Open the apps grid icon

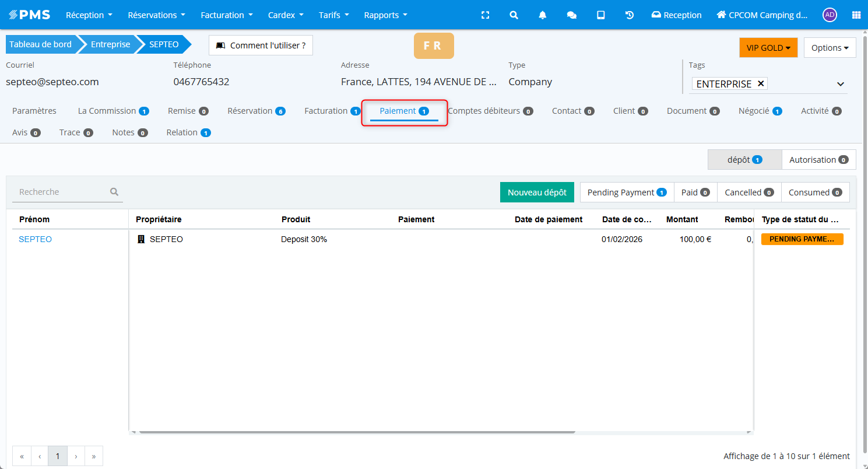(x=856, y=15)
